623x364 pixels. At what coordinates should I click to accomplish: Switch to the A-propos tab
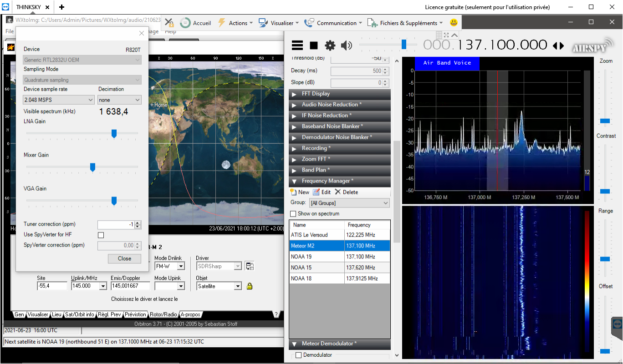click(x=190, y=314)
